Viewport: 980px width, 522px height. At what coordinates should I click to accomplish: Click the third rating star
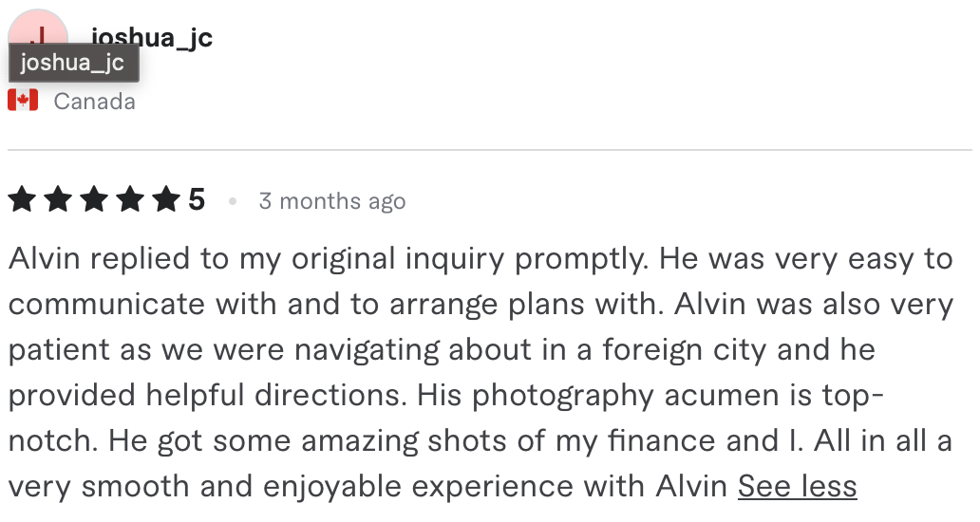coord(94,200)
